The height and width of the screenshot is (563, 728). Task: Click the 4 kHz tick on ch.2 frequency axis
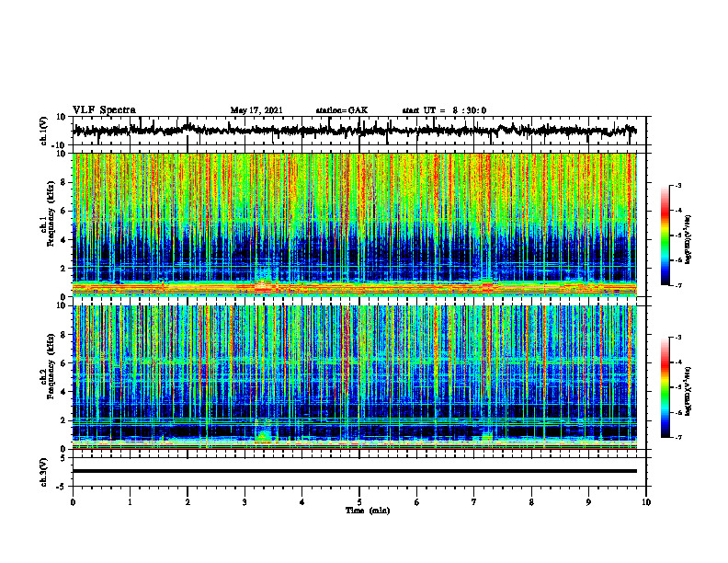coord(63,392)
